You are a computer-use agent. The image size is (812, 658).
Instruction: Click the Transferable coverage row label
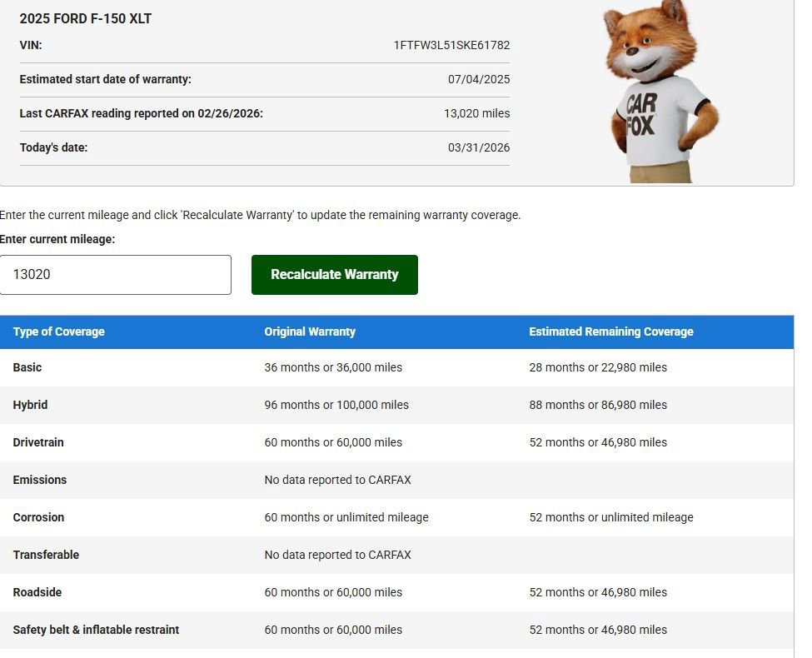46,555
